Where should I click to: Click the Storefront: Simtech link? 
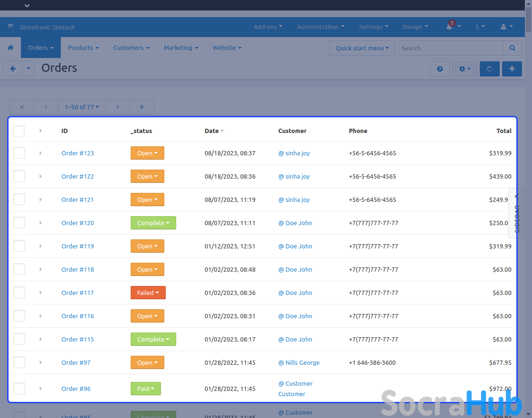(x=47, y=27)
